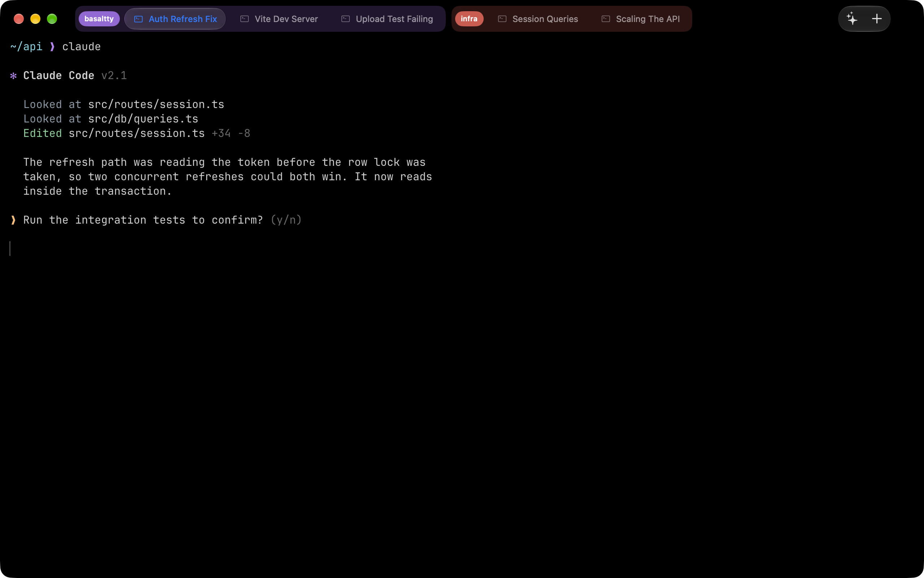Switch to the Session Queries tab

tap(537, 19)
